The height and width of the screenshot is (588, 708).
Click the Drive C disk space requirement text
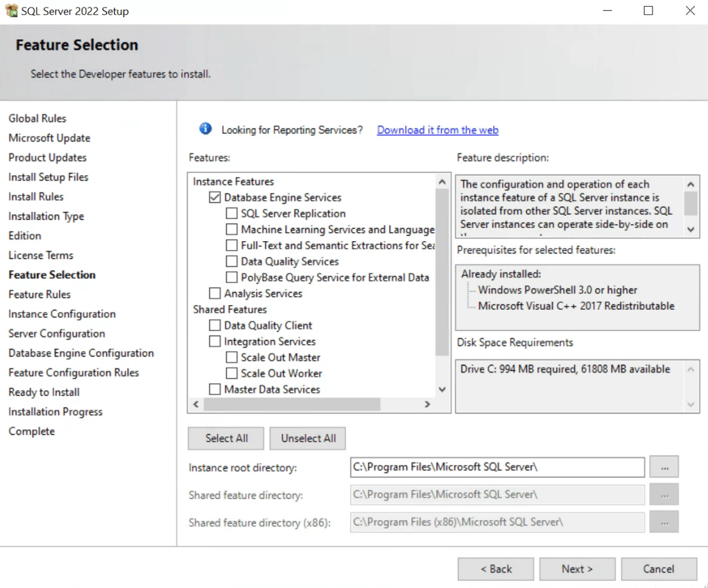[x=565, y=369]
